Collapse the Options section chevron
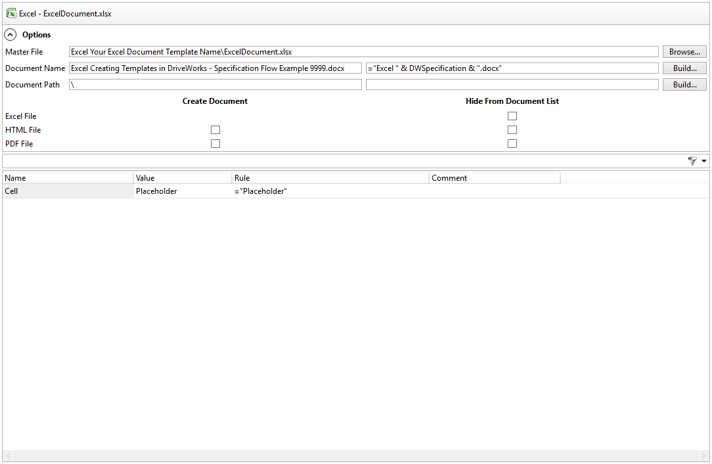Screen dimensions: 712x464 (11, 35)
